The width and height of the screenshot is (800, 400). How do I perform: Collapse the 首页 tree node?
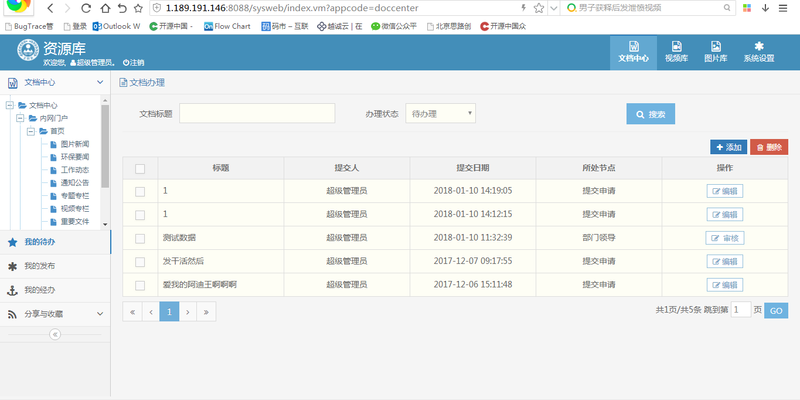[x=31, y=131]
